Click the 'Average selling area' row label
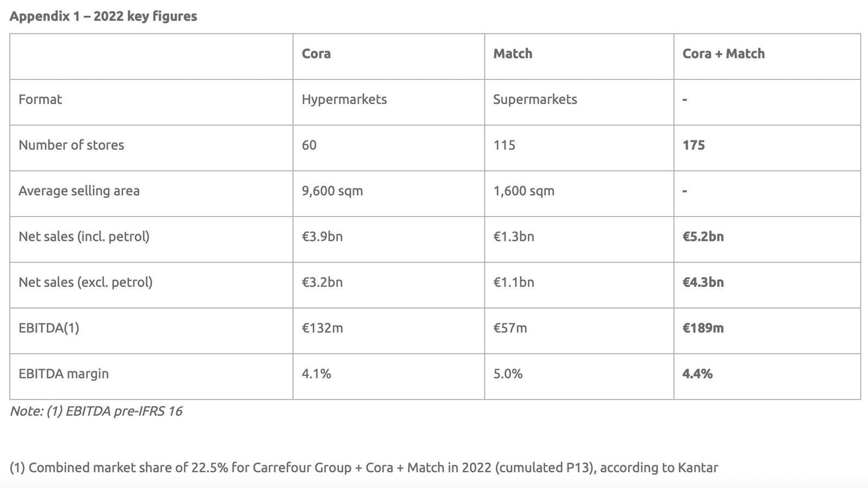Image resolution: width=868 pixels, height=488 pixels. pyautogui.click(x=79, y=191)
